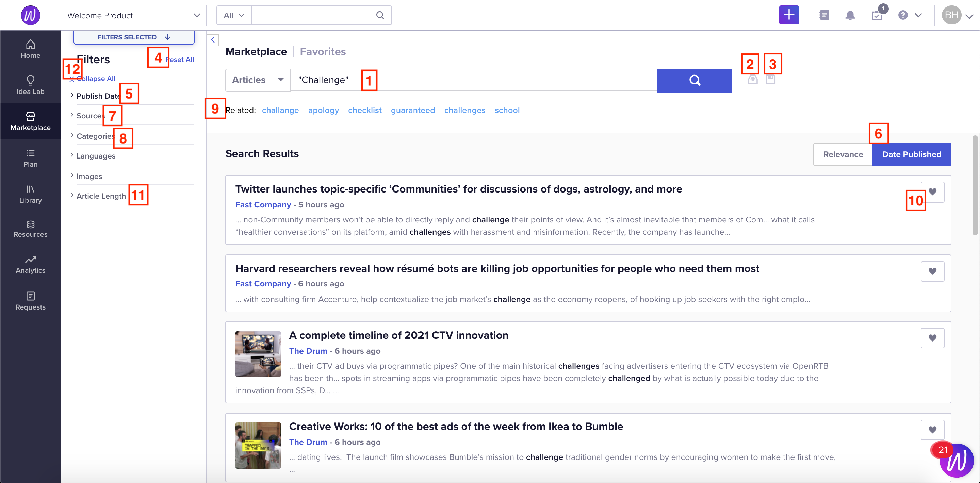Click the Filters Selected button

134,37
